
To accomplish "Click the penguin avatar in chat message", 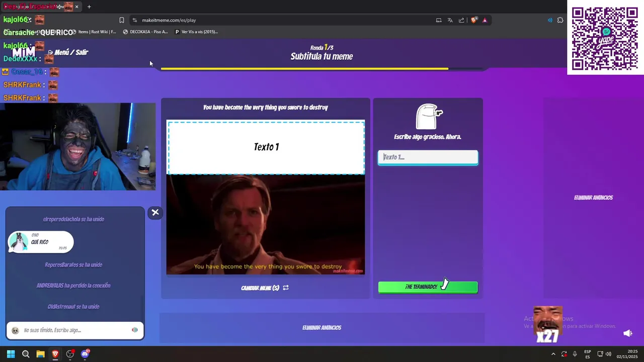I will pos(19,242).
